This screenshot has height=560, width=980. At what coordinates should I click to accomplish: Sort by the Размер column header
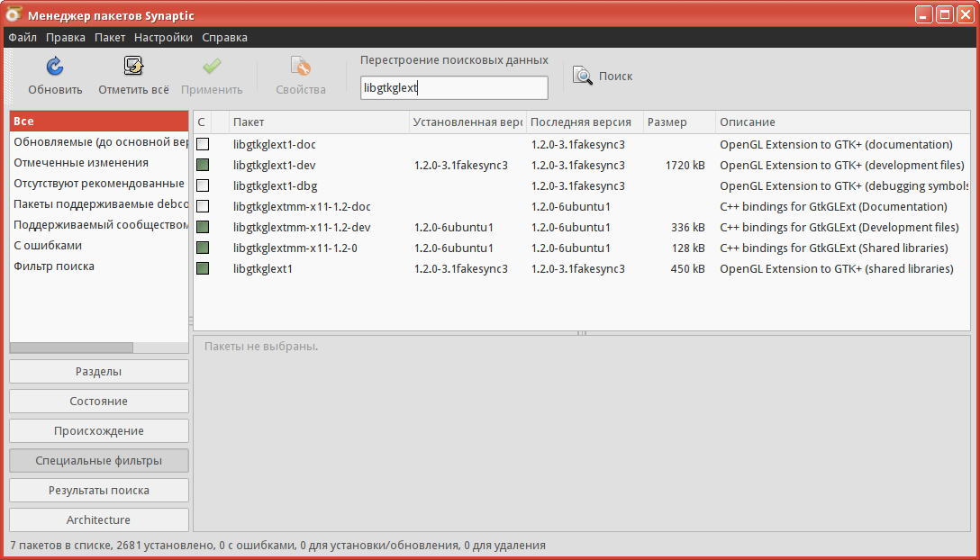click(679, 122)
